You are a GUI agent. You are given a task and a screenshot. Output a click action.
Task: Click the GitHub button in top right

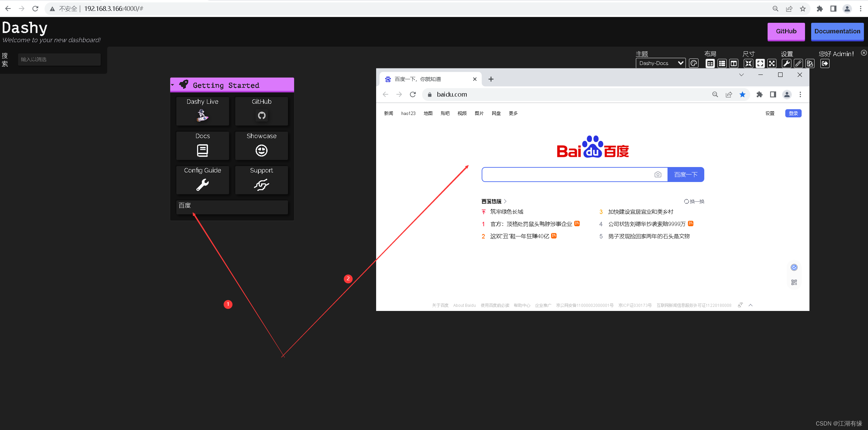[786, 31]
